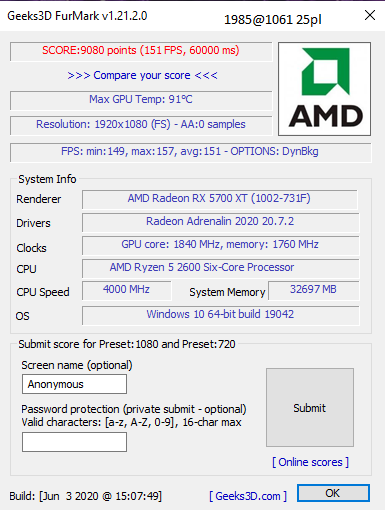Select the SCORE 9080 points field

[141, 51]
